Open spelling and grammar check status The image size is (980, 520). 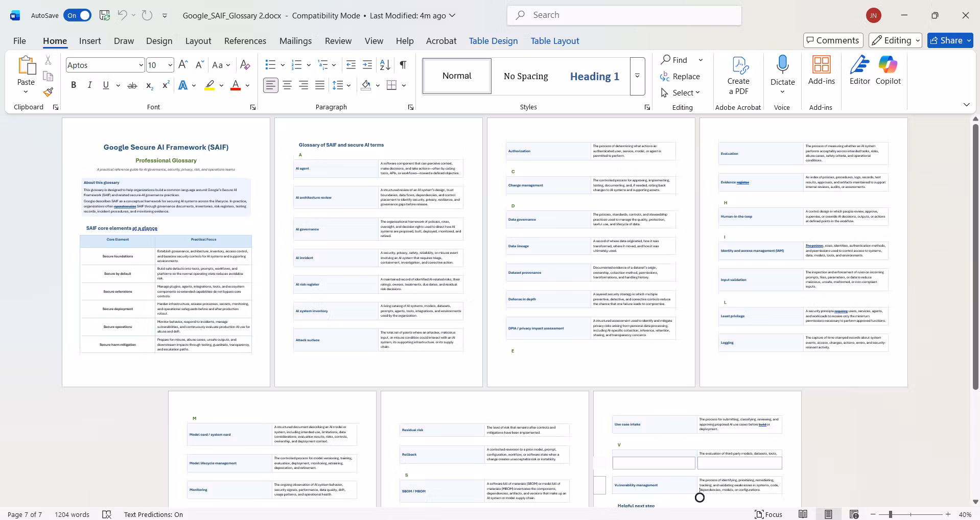pyautogui.click(x=107, y=514)
